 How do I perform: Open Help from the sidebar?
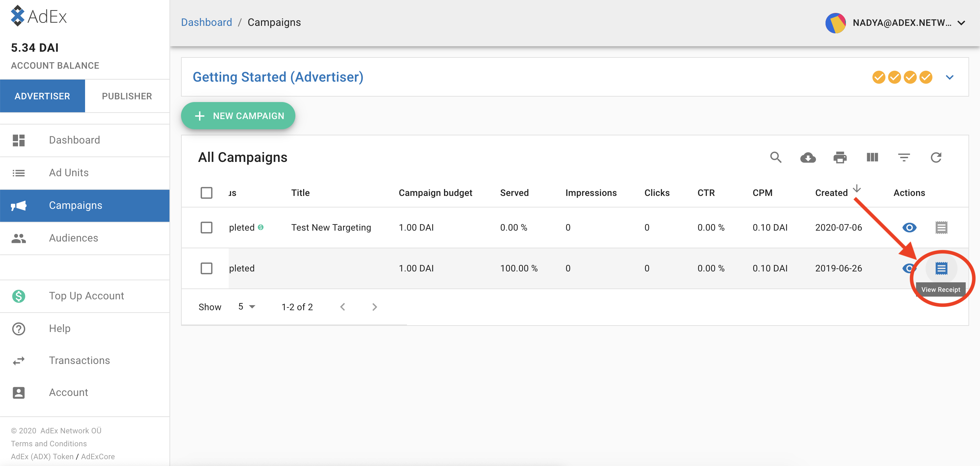point(84,329)
